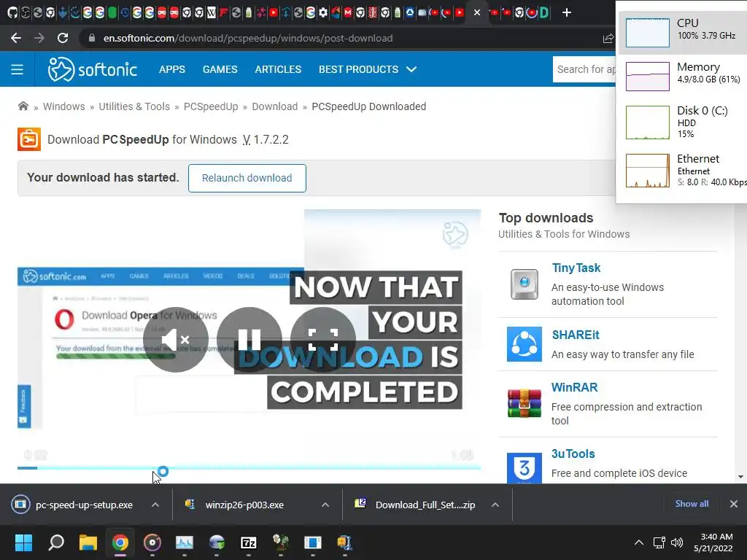Close the downloads bar
The width and height of the screenshot is (747, 560).
click(x=734, y=504)
